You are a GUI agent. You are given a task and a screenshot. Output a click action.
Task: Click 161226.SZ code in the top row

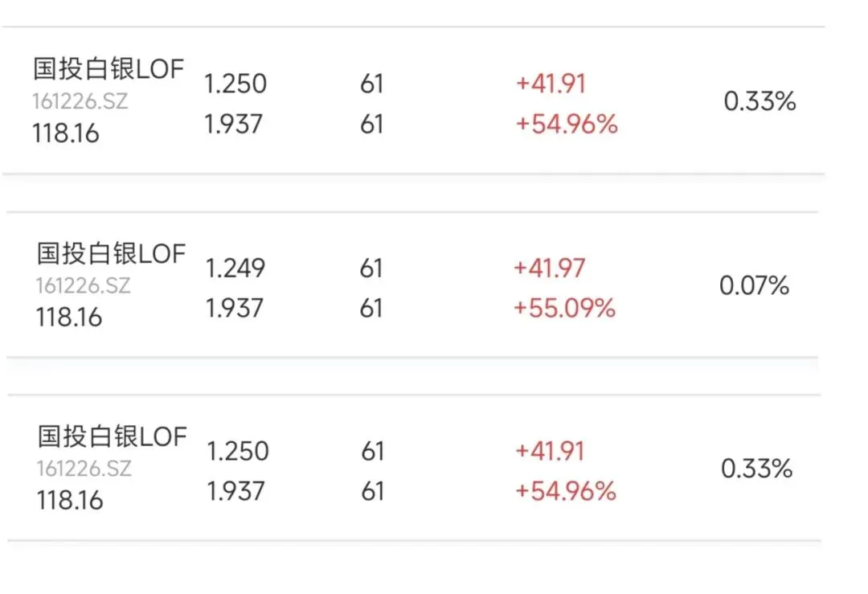tap(80, 101)
